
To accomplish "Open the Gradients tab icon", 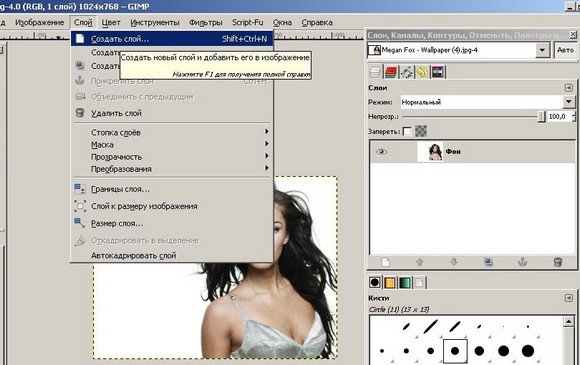I will pos(405,283).
